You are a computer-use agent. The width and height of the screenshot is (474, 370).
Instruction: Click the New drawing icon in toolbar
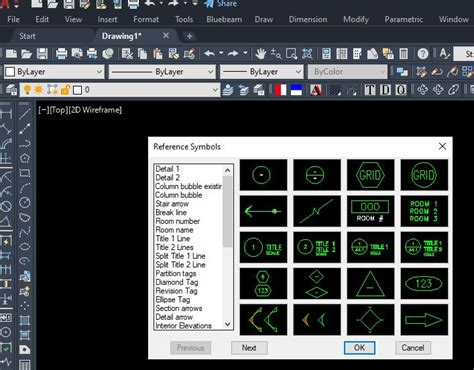pos(11,54)
